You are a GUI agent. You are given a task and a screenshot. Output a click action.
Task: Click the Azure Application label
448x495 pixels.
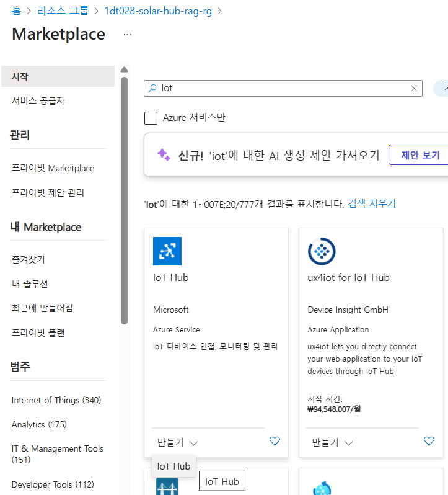(338, 329)
